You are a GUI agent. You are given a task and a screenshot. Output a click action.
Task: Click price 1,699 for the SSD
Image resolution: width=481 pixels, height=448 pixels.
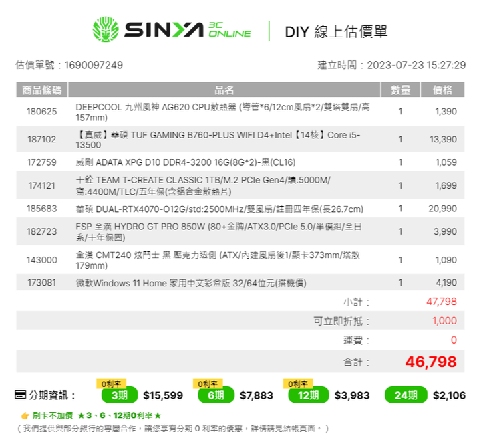[446, 185]
